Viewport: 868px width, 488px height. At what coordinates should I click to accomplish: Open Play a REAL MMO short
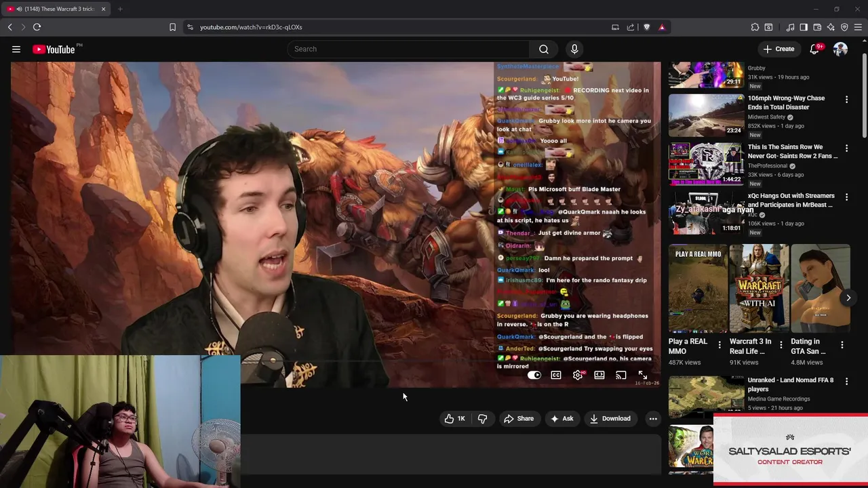click(x=698, y=289)
